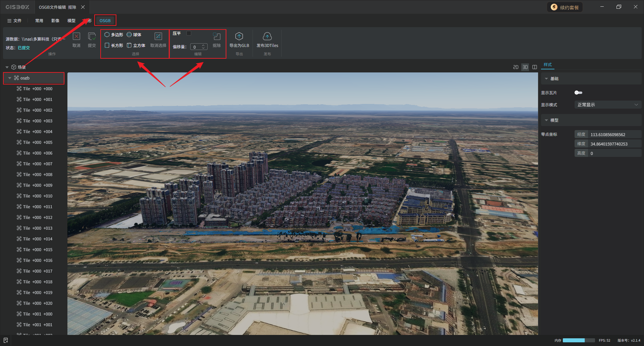Choose the 长方形 rectangle selection tool
The height and width of the screenshot is (346, 644).
click(x=114, y=46)
